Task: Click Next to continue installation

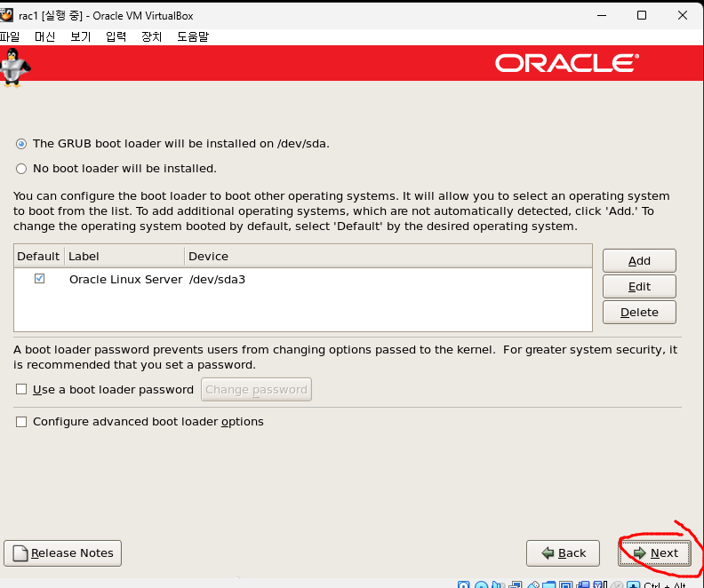Action: (654, 553)
